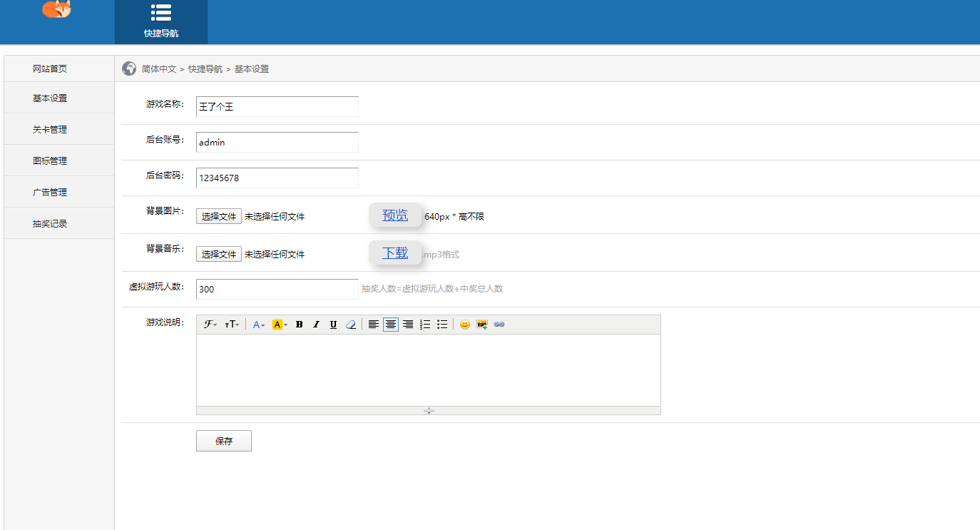The image size is (980, 530).
Task: Click the 游戏名称 input field
Action: 277,106
